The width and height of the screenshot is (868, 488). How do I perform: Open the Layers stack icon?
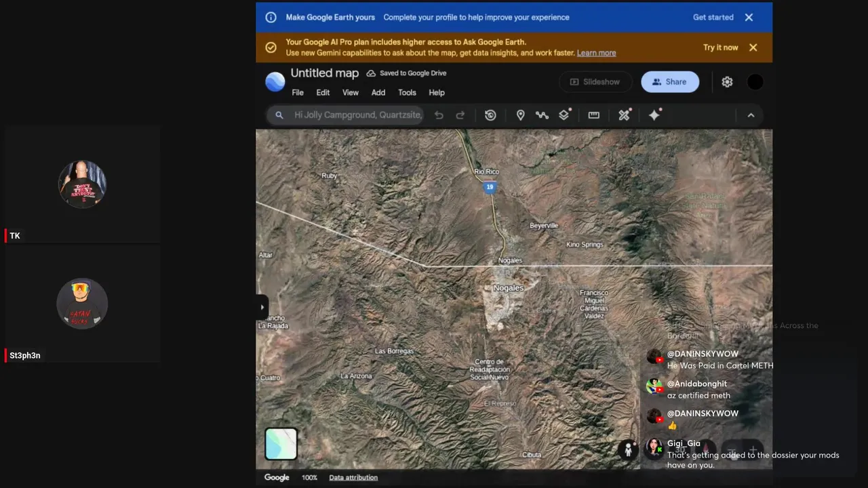coord(564,115)
